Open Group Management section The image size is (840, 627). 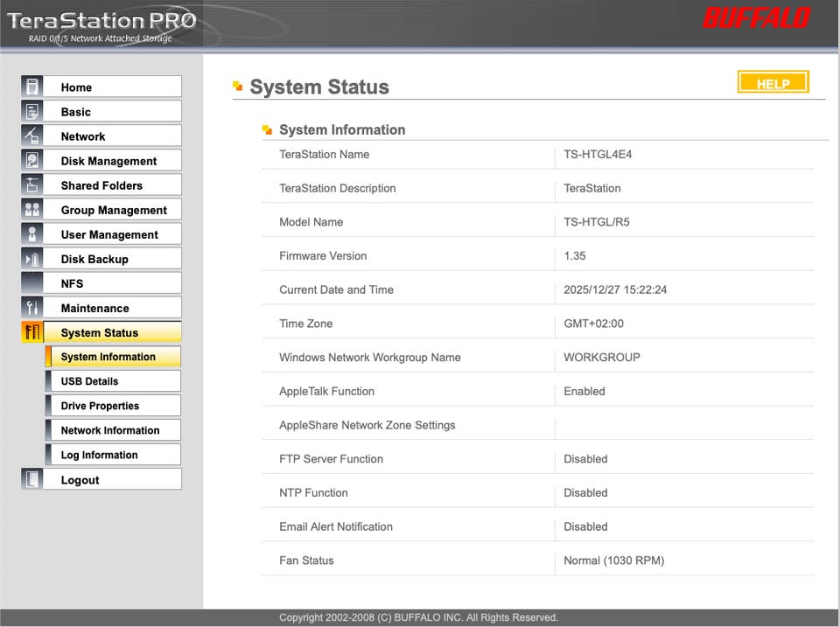tap(112, 210)
